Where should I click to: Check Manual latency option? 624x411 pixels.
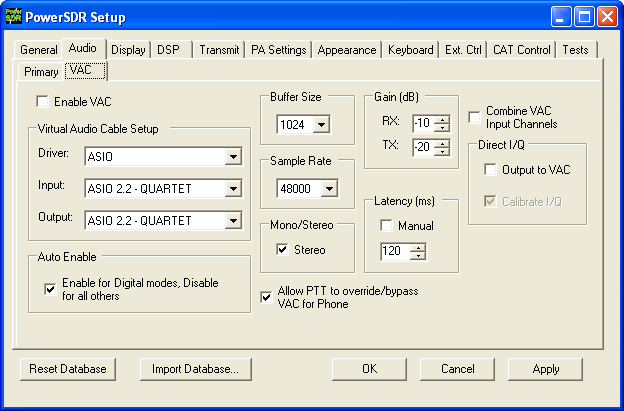[386, 226]
